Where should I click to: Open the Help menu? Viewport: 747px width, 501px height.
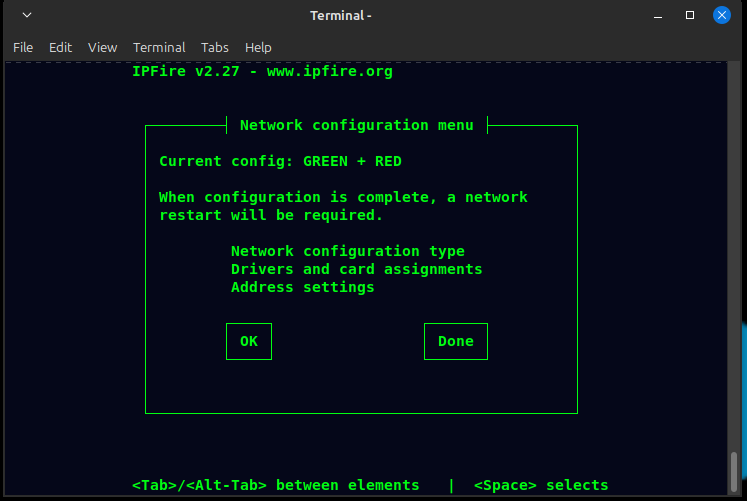(x=258, y=47)
